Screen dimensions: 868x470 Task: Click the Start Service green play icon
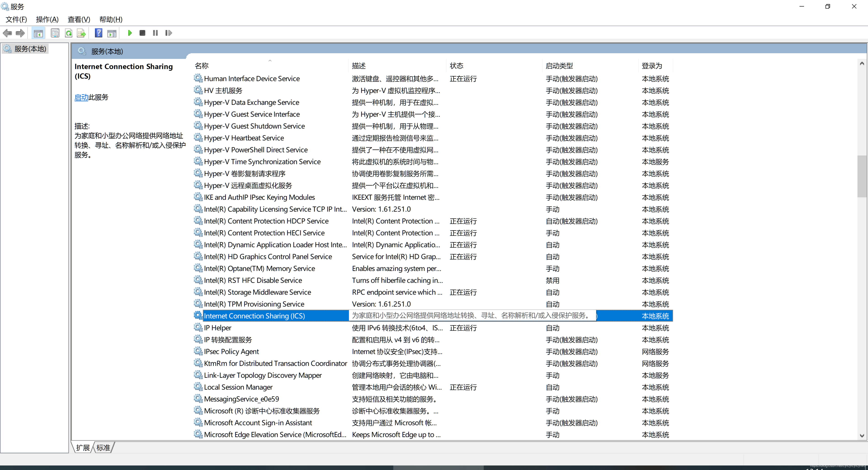pos(130,33)
